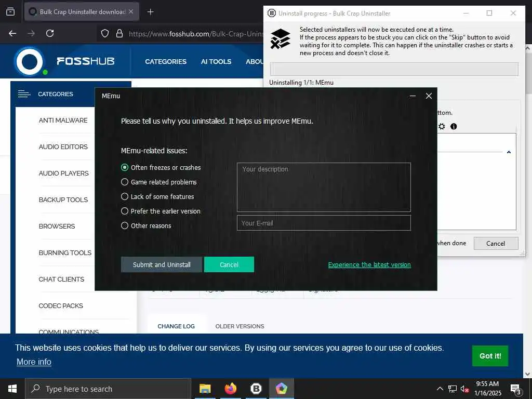Open the More info cookie link
532x399 pixels.
(x=34, y=362)
